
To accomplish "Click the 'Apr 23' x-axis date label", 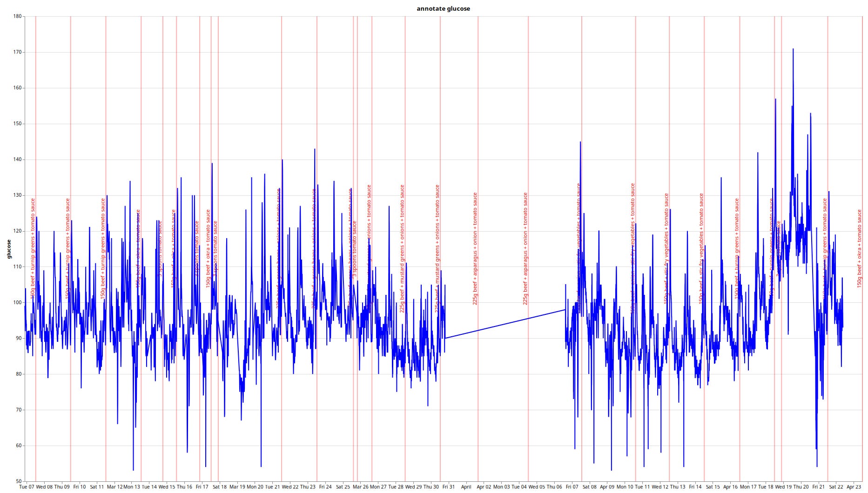I will click(x=854, y=487).
